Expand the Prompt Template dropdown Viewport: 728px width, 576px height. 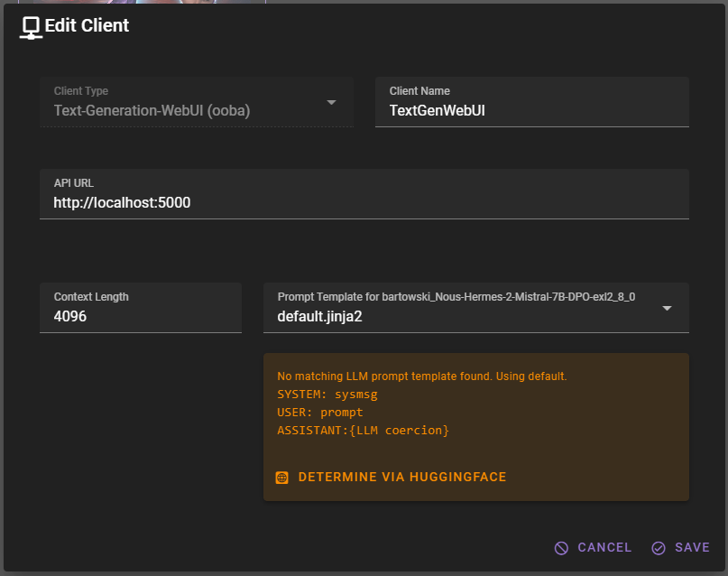tap(476, 308)
